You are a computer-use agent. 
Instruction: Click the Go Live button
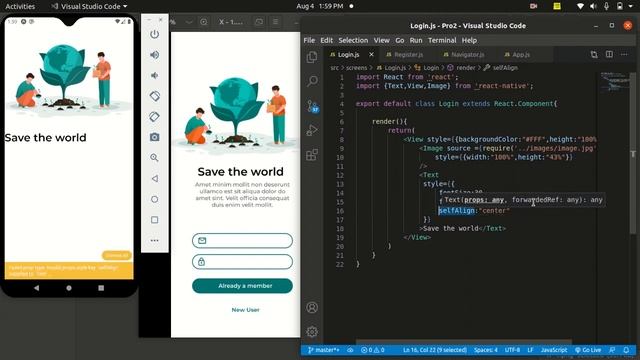pos(588,350)
